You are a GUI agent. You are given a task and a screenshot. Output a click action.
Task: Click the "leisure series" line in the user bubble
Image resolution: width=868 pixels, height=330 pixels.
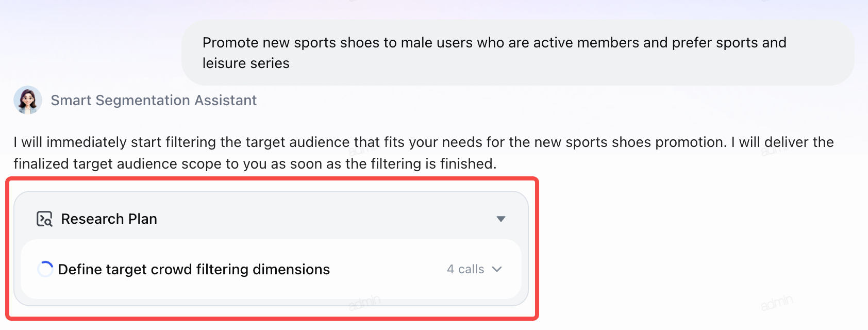tap(246, 63)
